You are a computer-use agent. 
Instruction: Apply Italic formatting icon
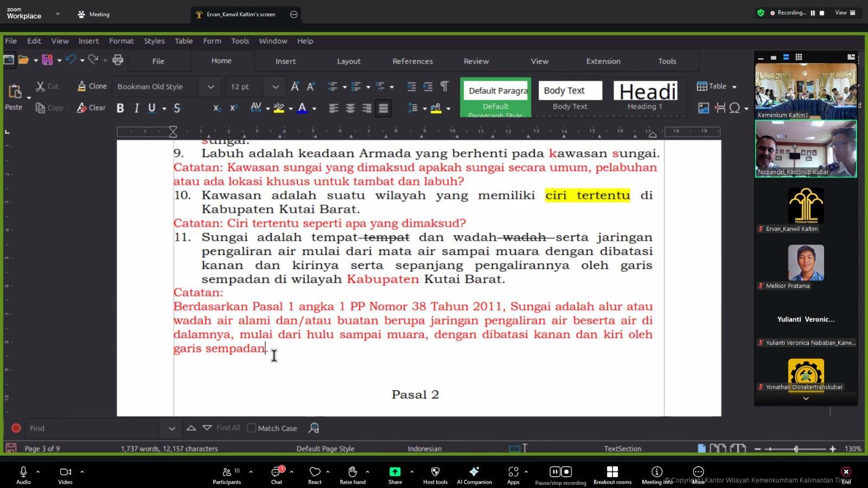tap(136, 108)
